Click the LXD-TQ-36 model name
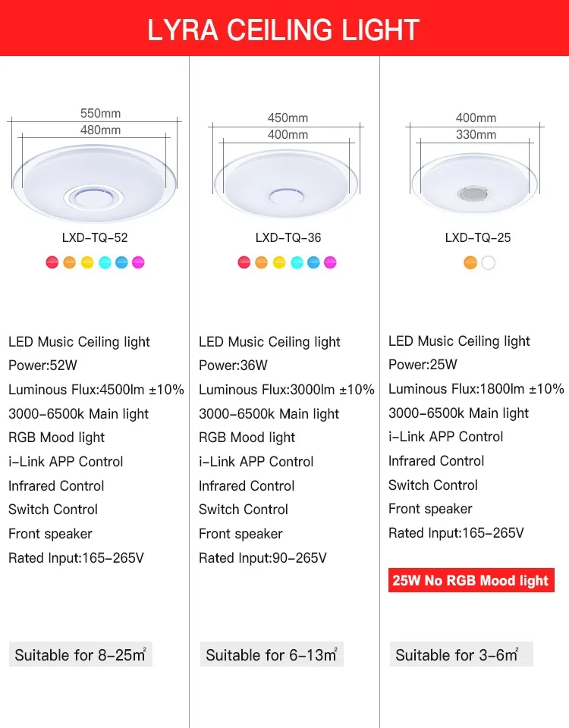The image size is (569, 728). pos(288,237)
